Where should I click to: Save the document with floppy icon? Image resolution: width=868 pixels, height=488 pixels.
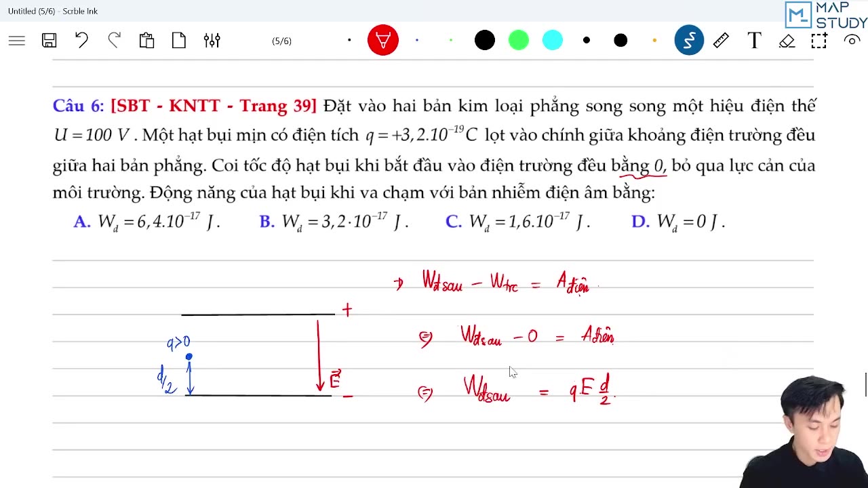[x=49, y=41]
